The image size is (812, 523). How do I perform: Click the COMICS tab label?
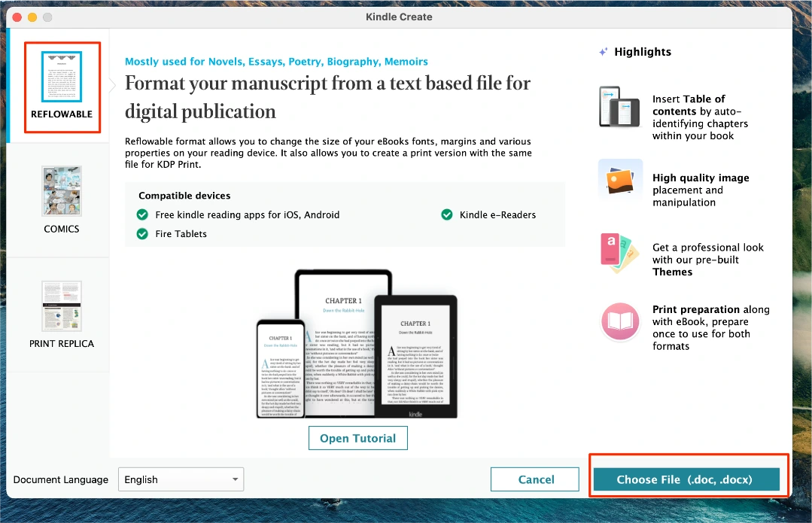click(x=62, y=229)
